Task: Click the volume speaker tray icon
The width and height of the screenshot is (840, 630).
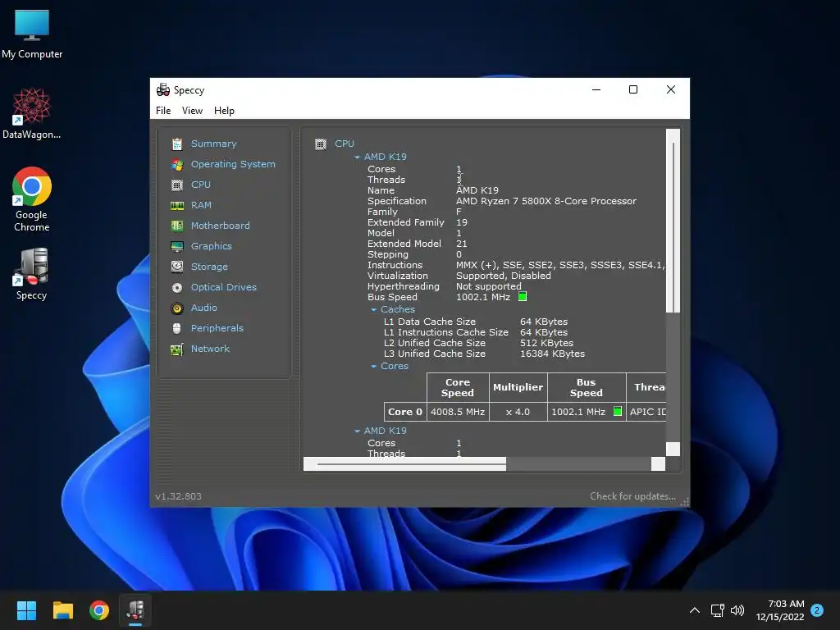Action: point(737,610)
